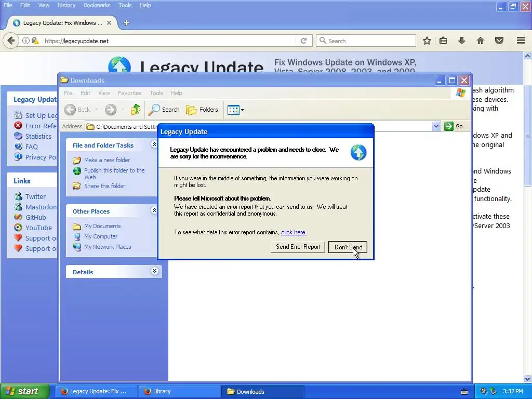Click the Firefox reload page icon

pyautogui.click(x=303, y=41)
